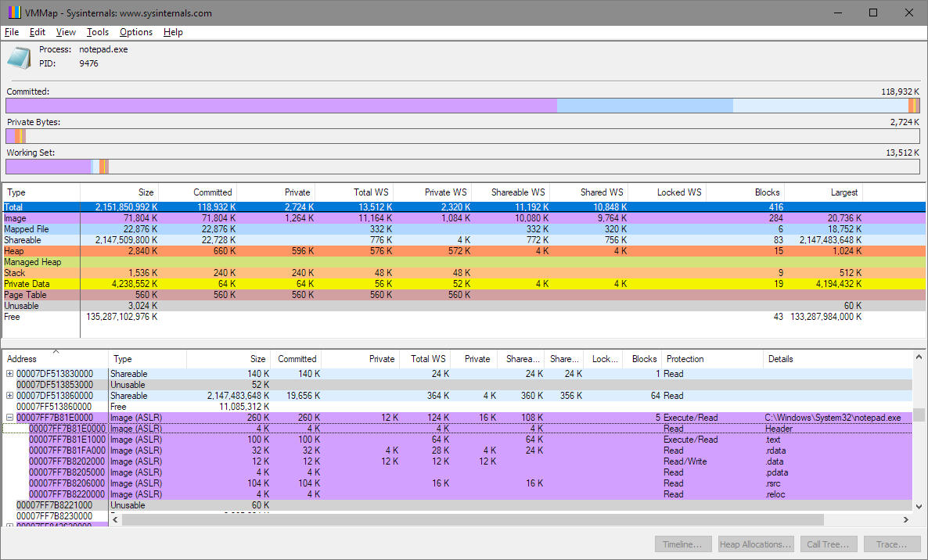This screenshot has height=560, width=928.
Task: Maximize the VMMap window
Action: [x=873, y=13]
